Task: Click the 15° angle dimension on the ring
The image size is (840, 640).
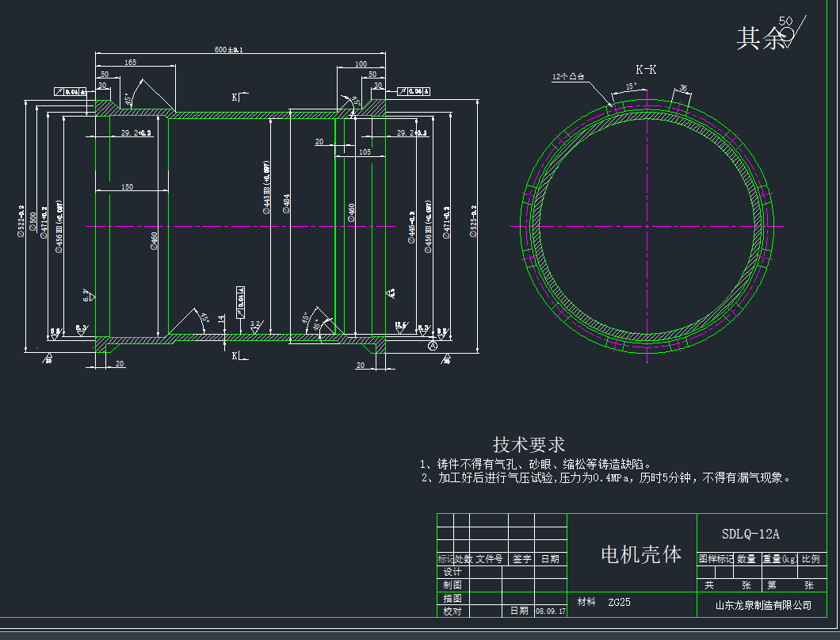Action: point(631,86)
